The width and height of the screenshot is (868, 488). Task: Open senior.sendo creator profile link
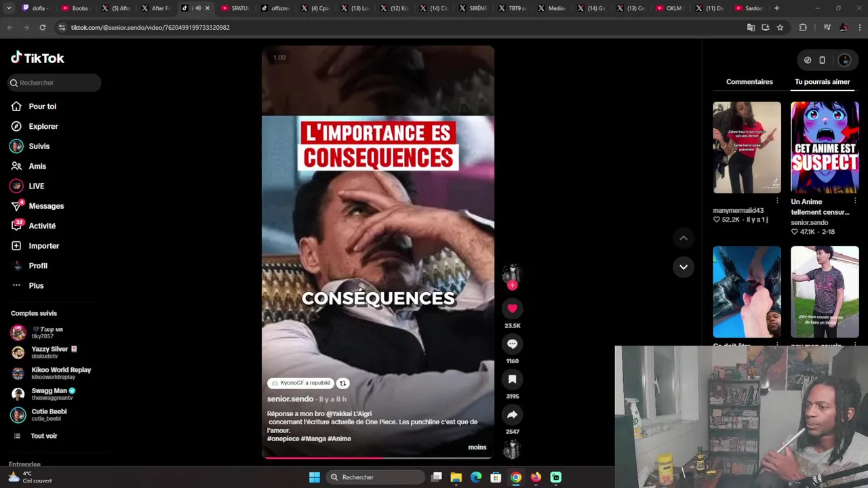click(x=290, y=399)
